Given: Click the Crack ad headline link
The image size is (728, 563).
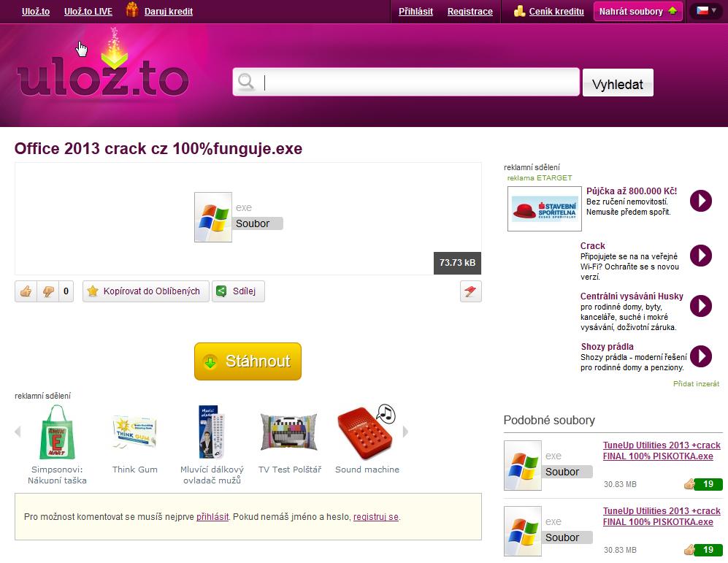Looking at the screenshot, I should [x=592, y=245].
